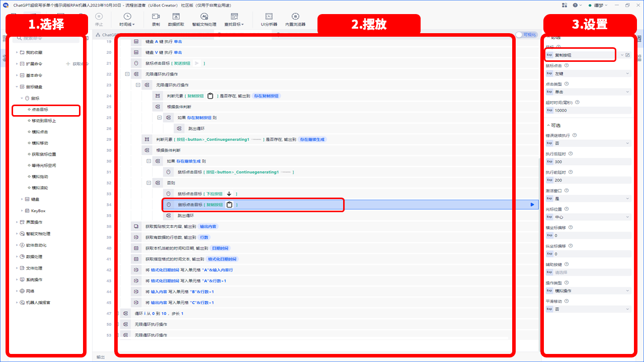The width and height of the screenshot is (644, 362).
Task: Open the 平滑移动 dropdown
Action: (588, 309)
